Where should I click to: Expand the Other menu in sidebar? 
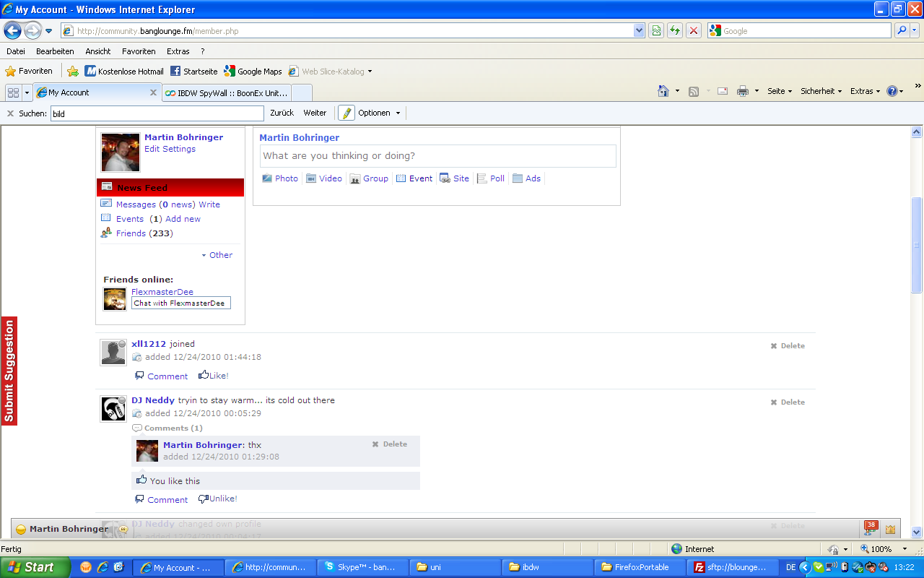pos(217,255)
